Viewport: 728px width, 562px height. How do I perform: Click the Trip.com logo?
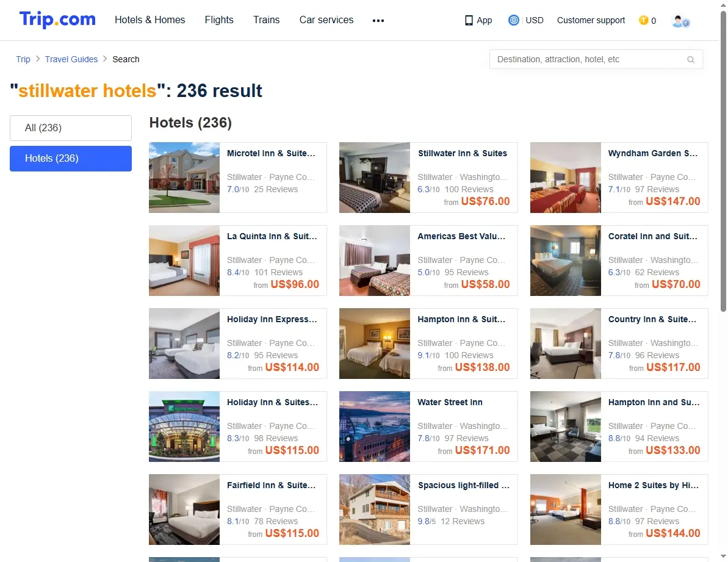click(x=57, y=20)
